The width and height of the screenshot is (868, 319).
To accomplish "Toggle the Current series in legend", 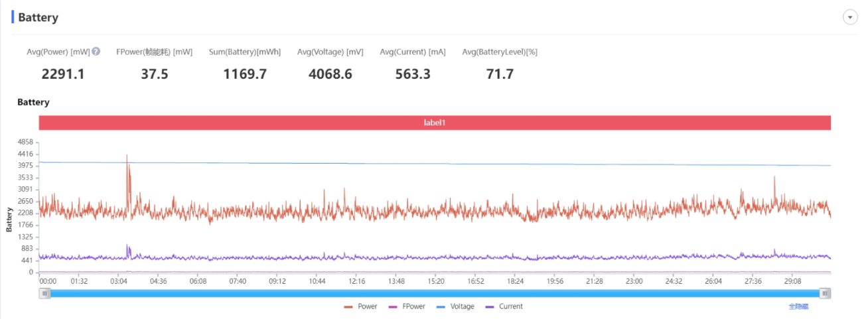I will 504,306.
